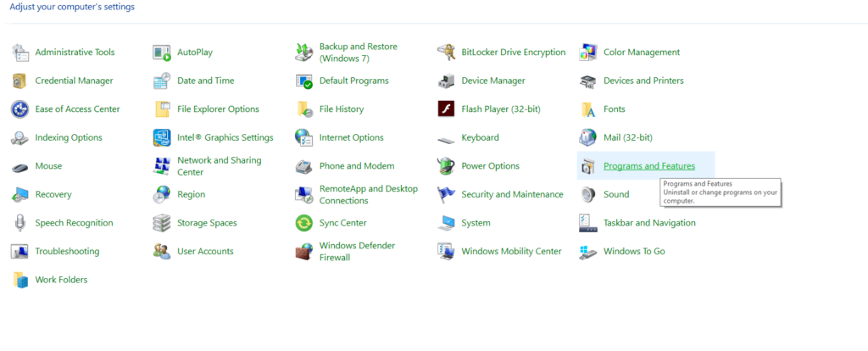Screen dimensions: 868x351
Task: Click the Power Options link
Action: pyautogui.click(x=491, y=166)
